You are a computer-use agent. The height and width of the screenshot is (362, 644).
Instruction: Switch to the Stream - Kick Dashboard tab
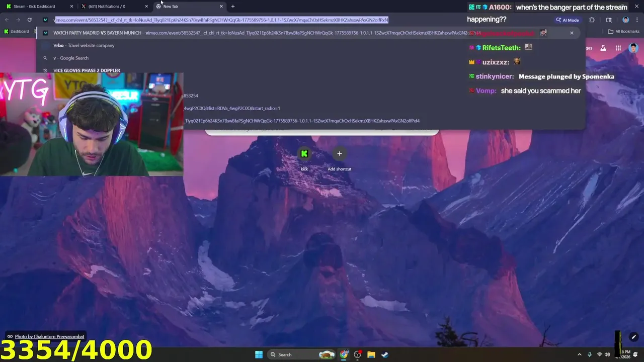tap(39, 7)
